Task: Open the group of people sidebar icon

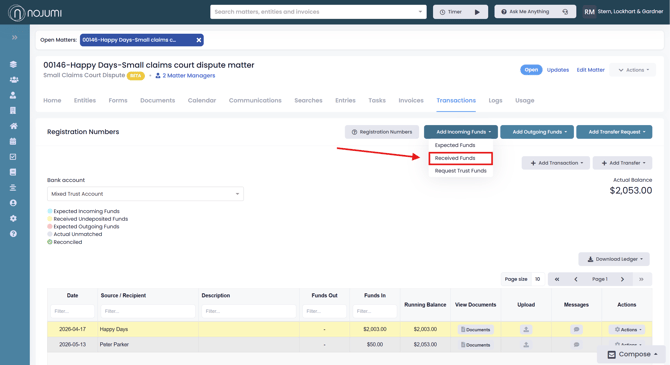Action: point(14,79)
